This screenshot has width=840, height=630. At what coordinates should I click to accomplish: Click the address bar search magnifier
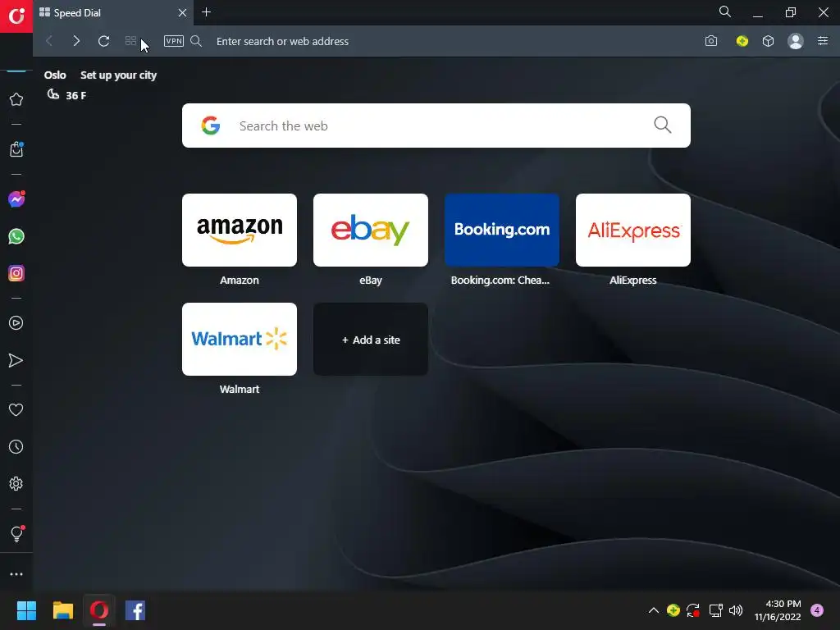(x=196, y=41)
